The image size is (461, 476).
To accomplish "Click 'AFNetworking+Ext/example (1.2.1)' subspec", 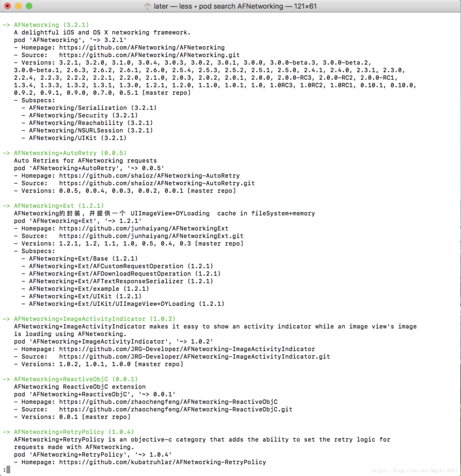I will pos(89,289).
